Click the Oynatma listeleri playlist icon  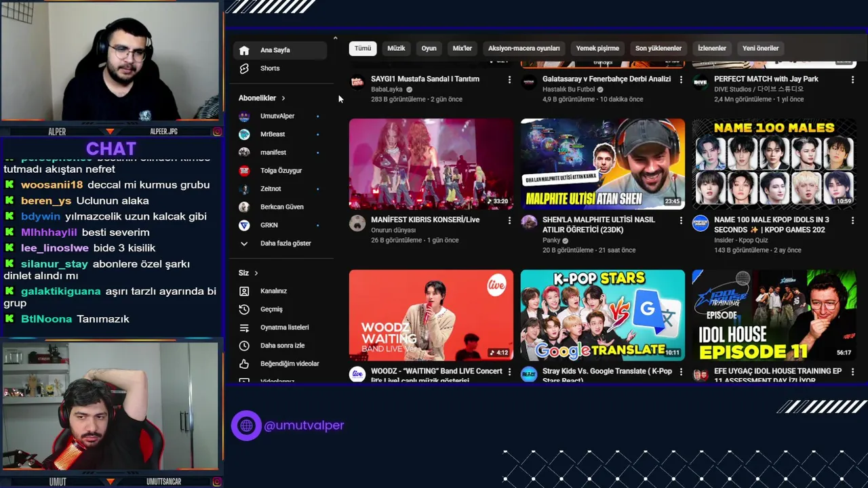tap(244, 327)
